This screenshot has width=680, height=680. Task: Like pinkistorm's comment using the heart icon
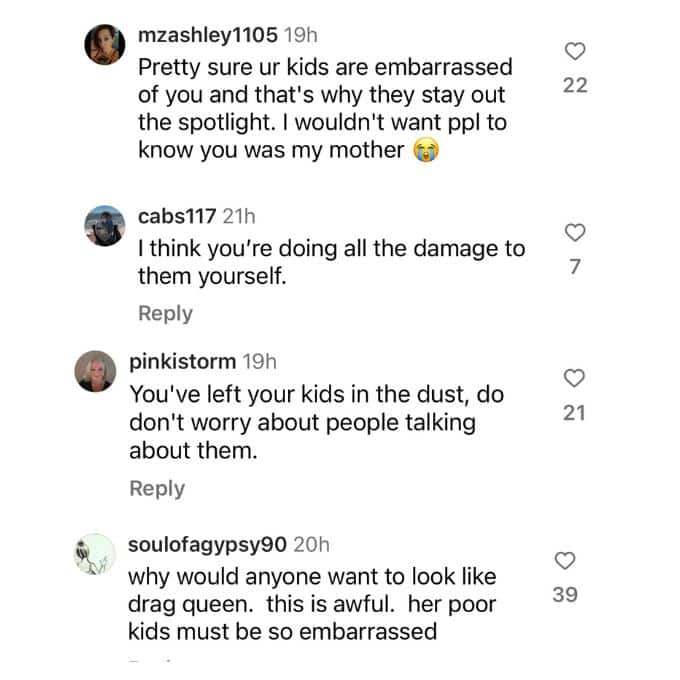[x=574, y=378]
